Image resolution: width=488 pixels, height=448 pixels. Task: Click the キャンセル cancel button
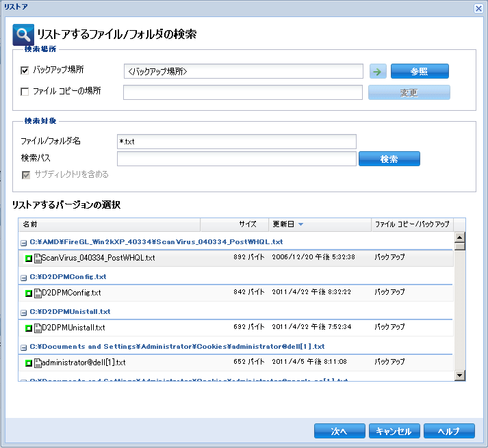point(394,431)
